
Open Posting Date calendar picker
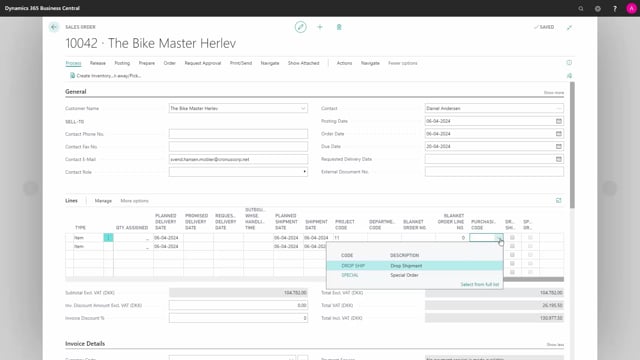[x=559, y=121]
